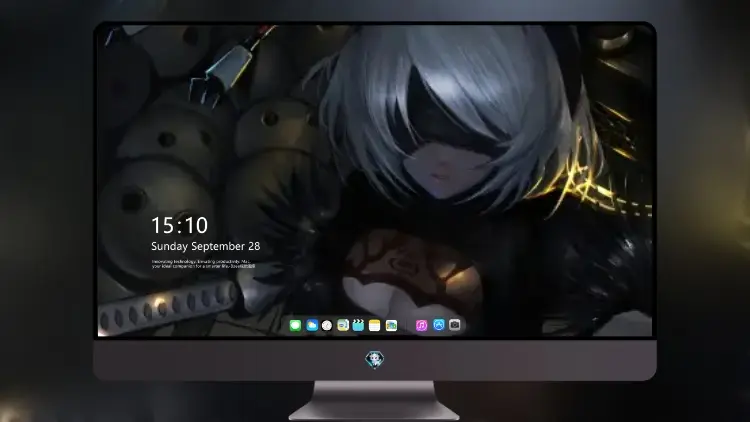Open the clapperboard video app in the dock
This screenshot has width=750, height=422.
(x=358, y=325)
